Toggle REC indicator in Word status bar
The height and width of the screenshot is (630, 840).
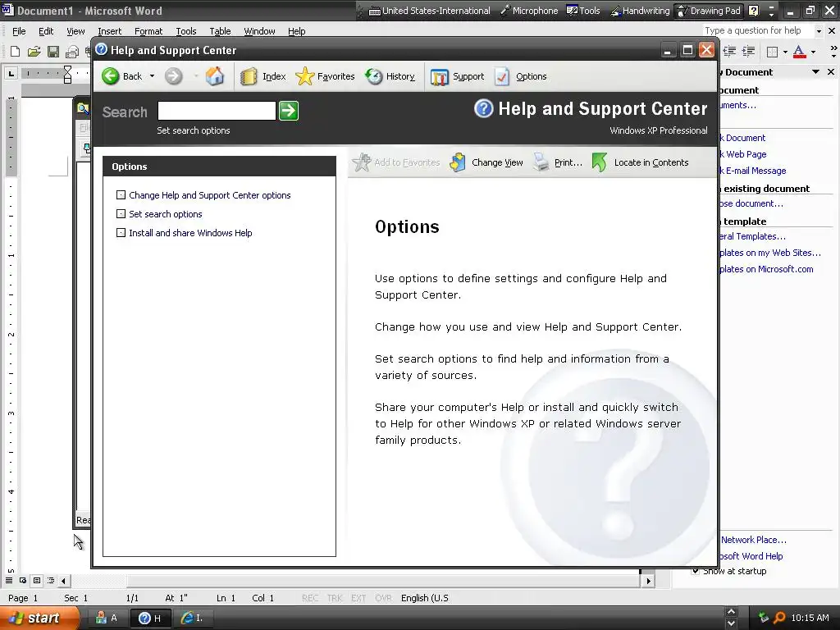(x=310, y=598)
